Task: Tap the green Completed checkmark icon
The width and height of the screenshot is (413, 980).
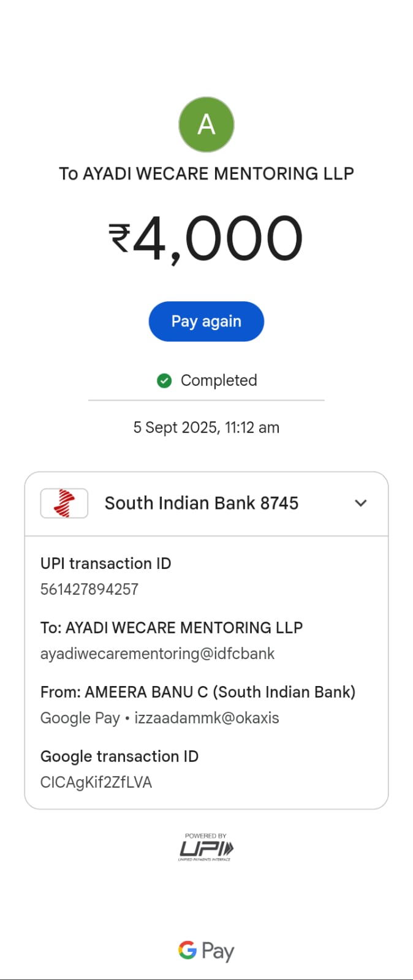Action: click(x=164, y=381)
